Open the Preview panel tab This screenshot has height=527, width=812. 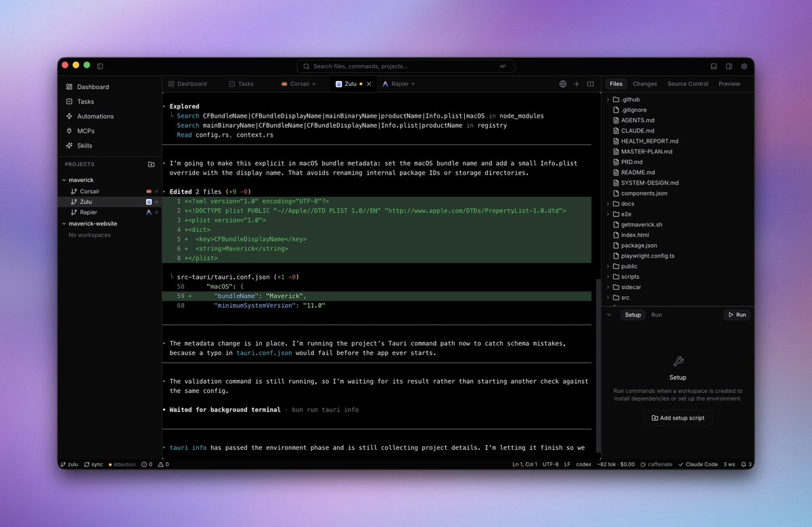pos(729,84)
